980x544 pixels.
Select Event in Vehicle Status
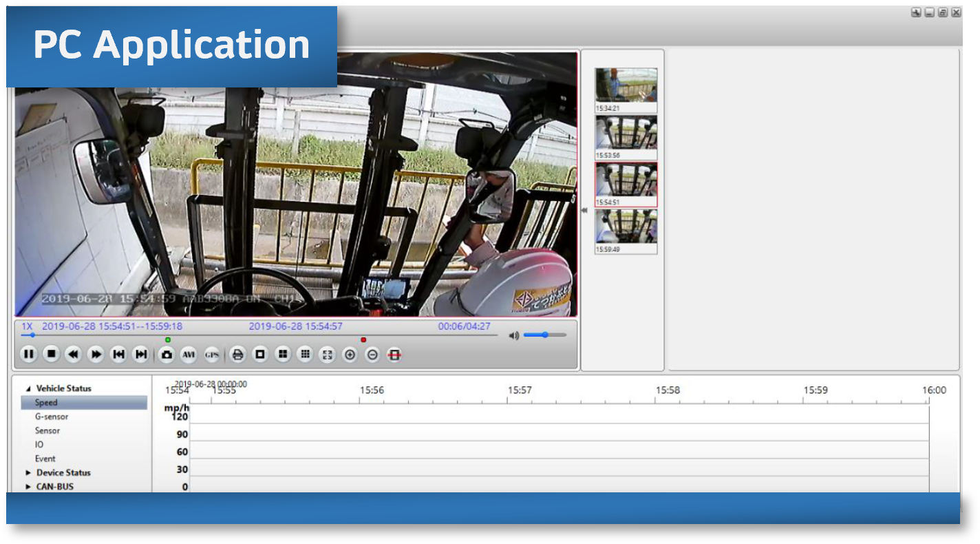45,459
